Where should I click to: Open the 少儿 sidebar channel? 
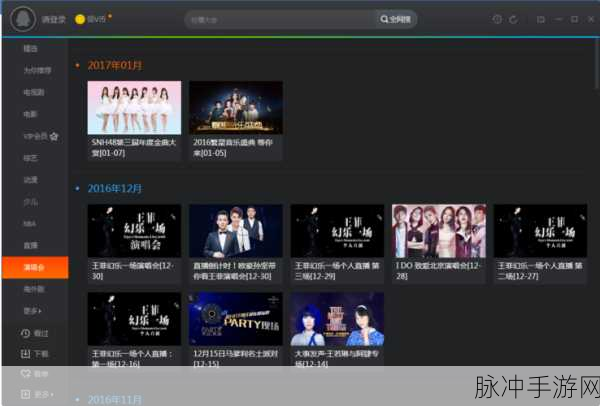click(31, 202)
